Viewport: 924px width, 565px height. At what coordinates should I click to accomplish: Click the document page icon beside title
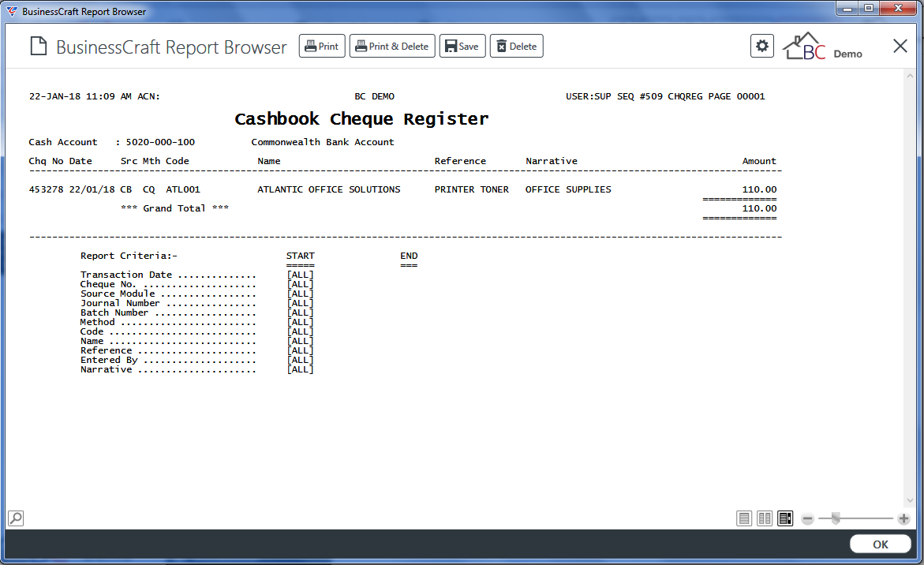[39, 46]
